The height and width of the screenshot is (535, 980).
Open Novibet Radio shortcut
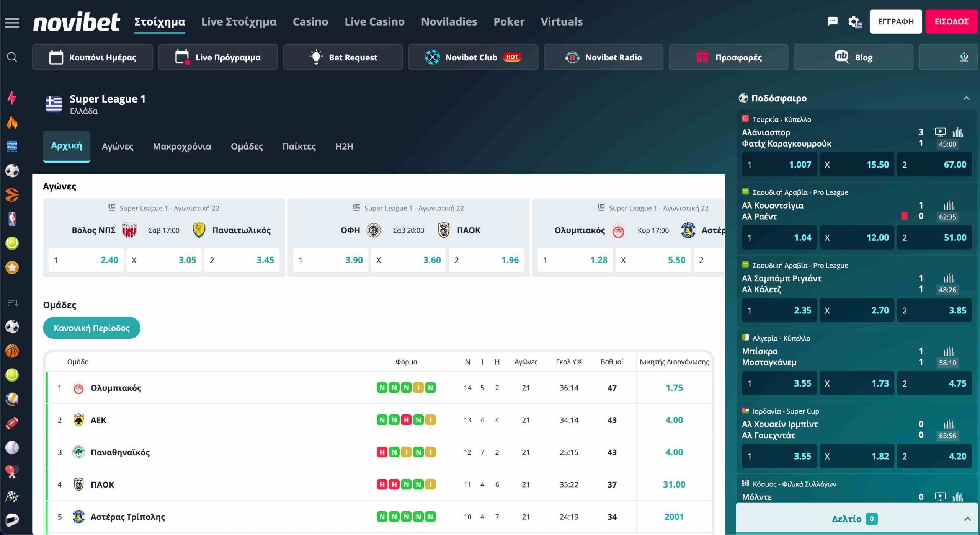(603, 57)
